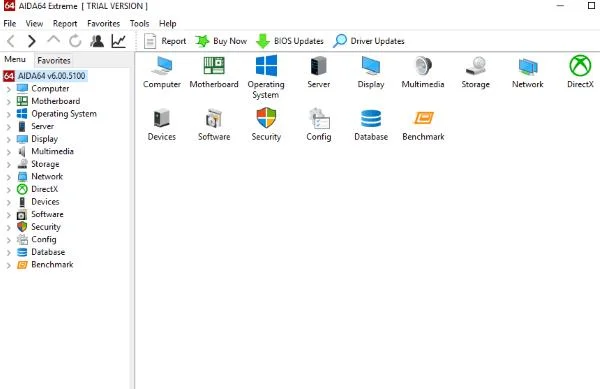
Task: Select Software in the sidebar tree
Action: pyautogui.click(x=47, y=214)
